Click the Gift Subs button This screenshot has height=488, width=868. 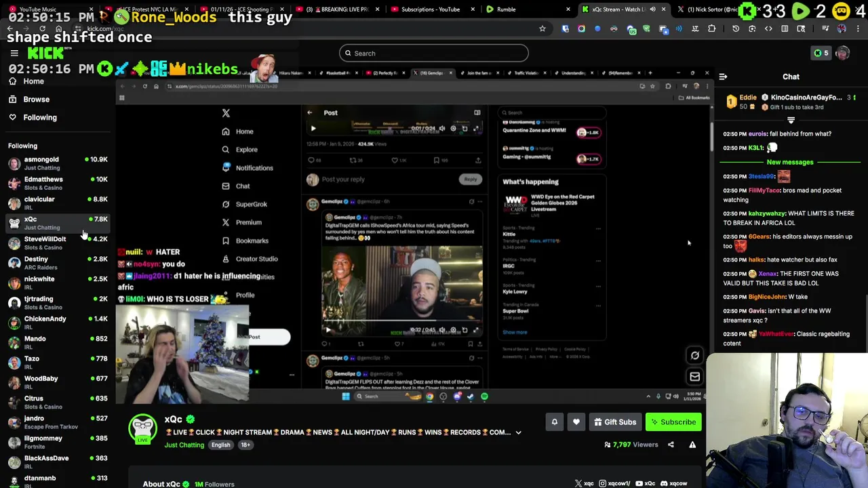[x=615, y=422]
